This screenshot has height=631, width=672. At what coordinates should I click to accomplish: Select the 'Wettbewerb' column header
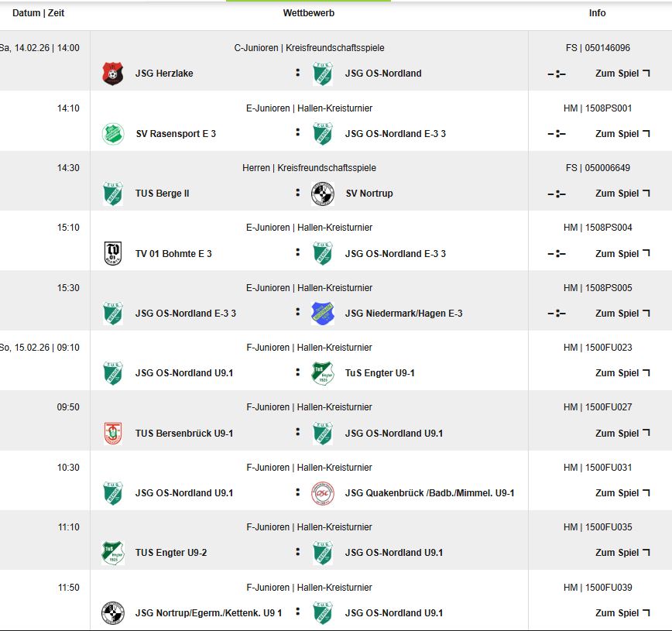point(309,13)
